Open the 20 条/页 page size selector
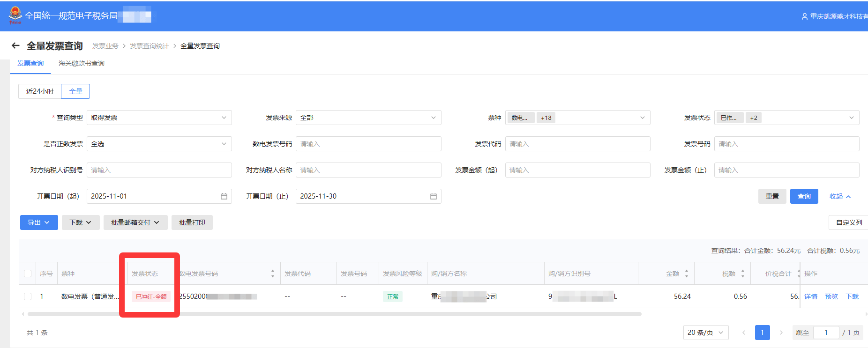This screenshot has height=348, width=868. (x=705, y=333)
